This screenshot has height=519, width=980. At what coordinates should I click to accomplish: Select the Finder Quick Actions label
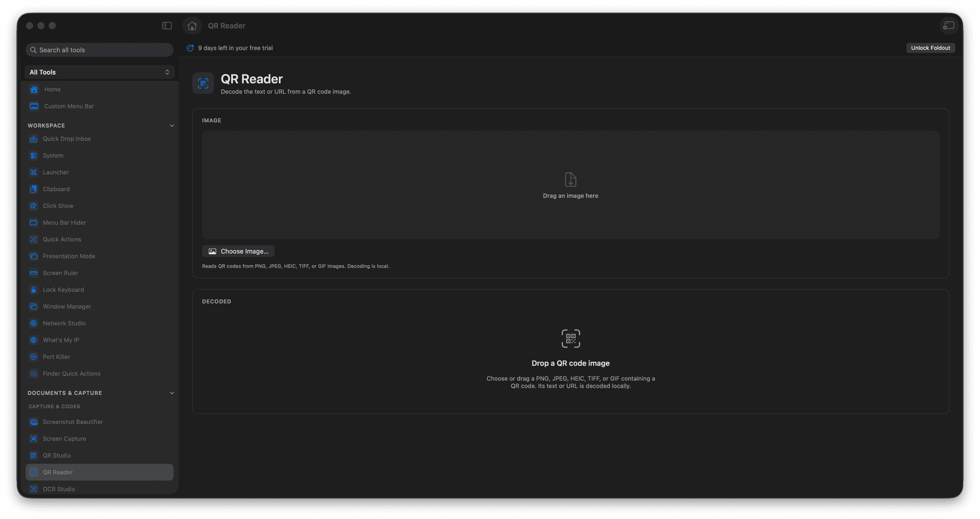click(71, 374)
